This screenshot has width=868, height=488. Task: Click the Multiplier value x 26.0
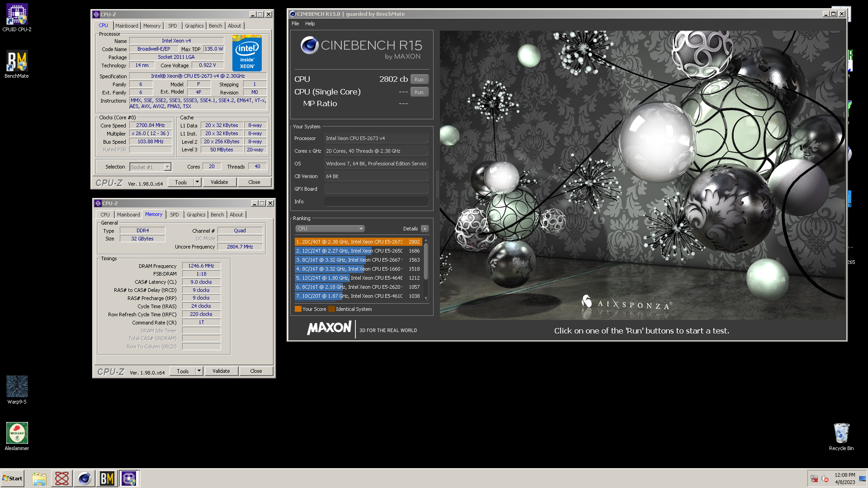pyautogui.click(x=151, y=134)
